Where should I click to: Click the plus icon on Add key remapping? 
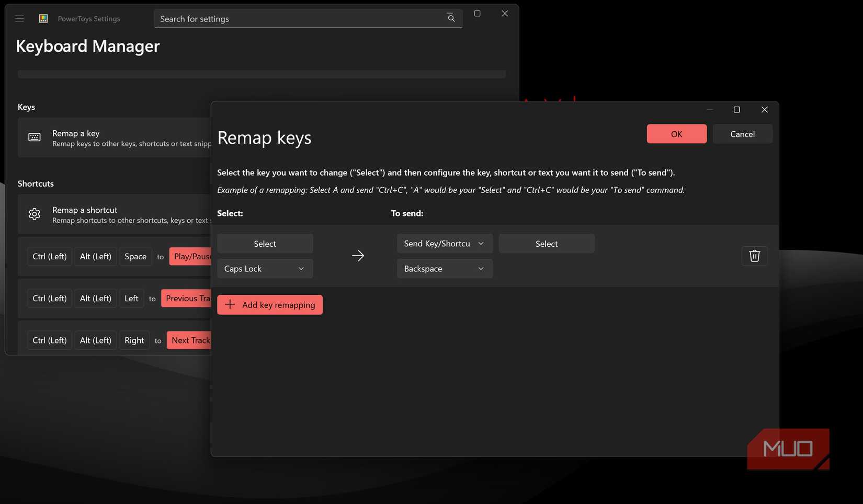pyautogui.click(x=230, y=304)
